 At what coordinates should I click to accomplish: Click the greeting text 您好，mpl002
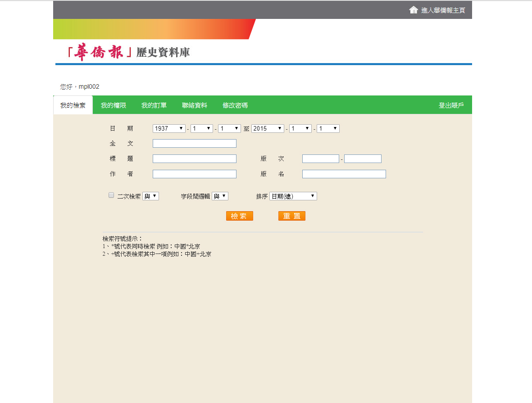pyautogui.click(x=80, y=87)
